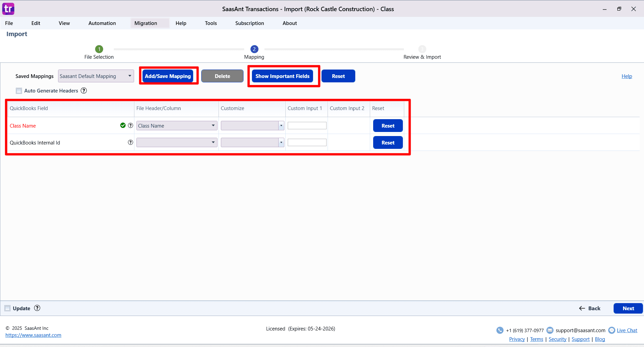Open QuickBooks Internal Id file header dropdown
Viewport: 644px width, 347px height.
click(177, 142)
